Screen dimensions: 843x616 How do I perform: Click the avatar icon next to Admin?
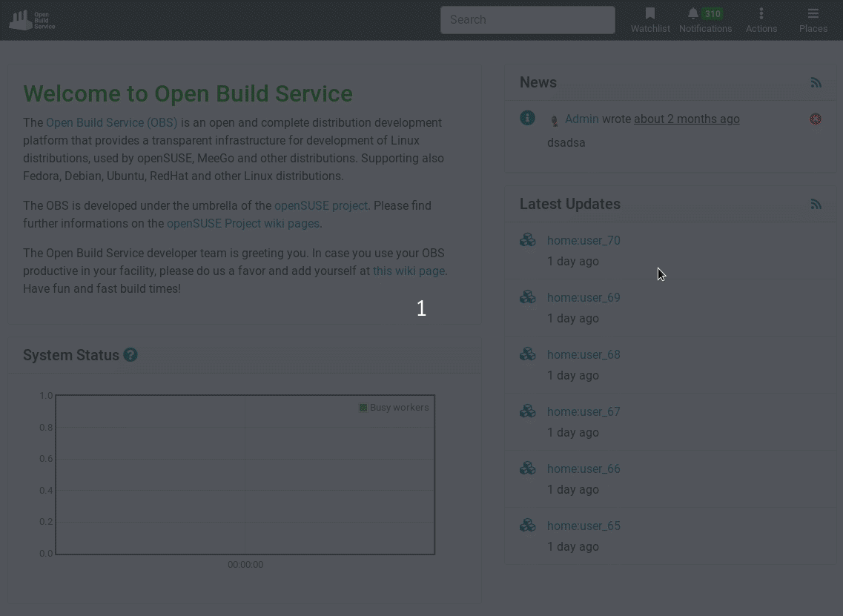554,119
